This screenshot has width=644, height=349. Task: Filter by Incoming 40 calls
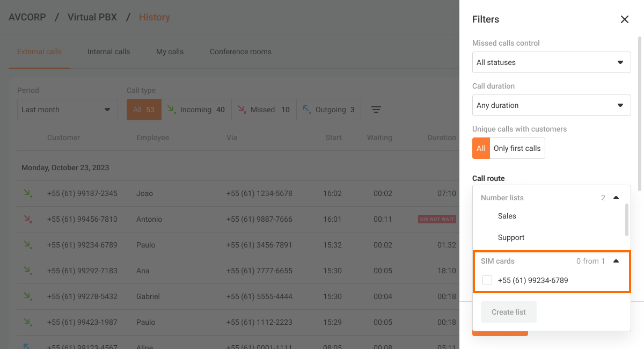click(x=196, y=110)
